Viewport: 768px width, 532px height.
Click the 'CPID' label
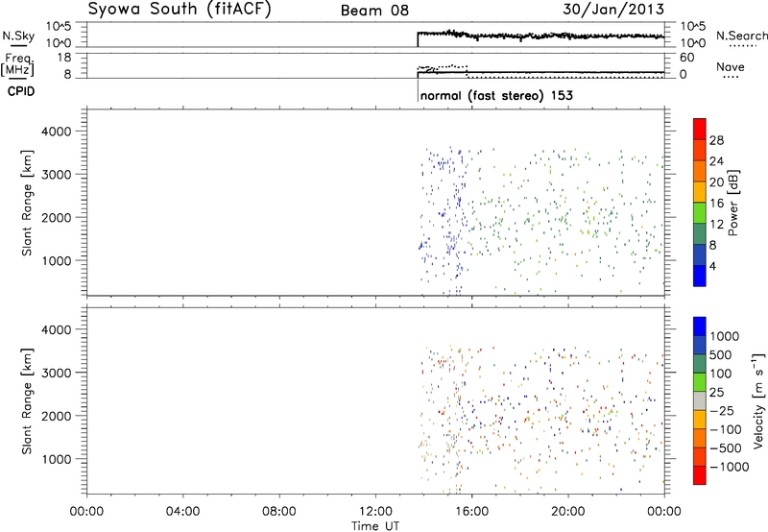[21, 91]
